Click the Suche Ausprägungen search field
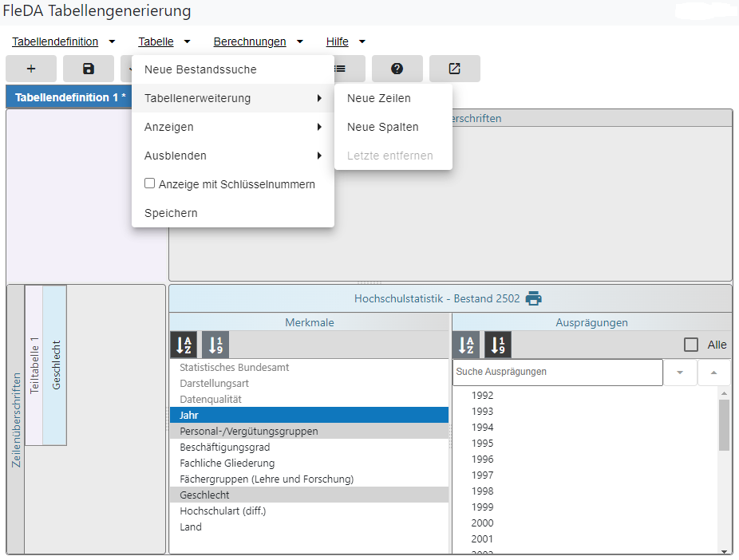 (x=557, y=372)
